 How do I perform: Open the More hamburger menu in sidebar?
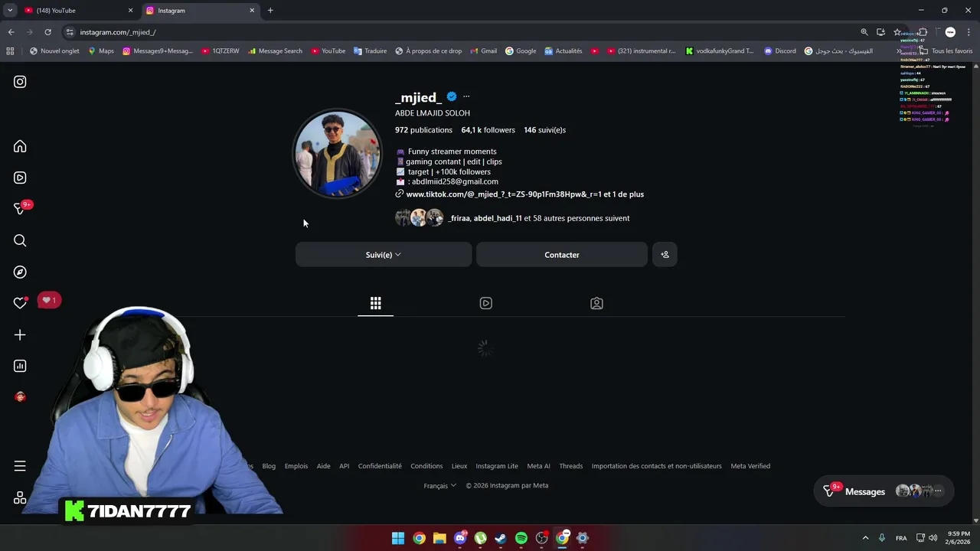pyautogui.click(x=20, y=466)
